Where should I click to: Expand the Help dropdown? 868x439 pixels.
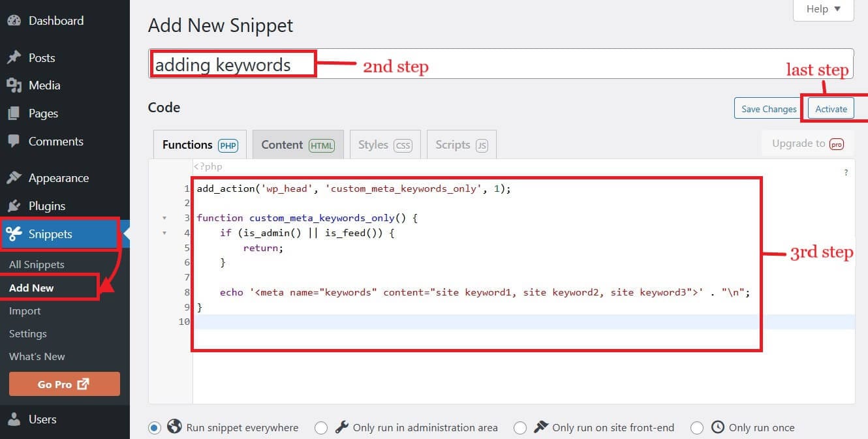pyautogui.click(x=823, y=9)
